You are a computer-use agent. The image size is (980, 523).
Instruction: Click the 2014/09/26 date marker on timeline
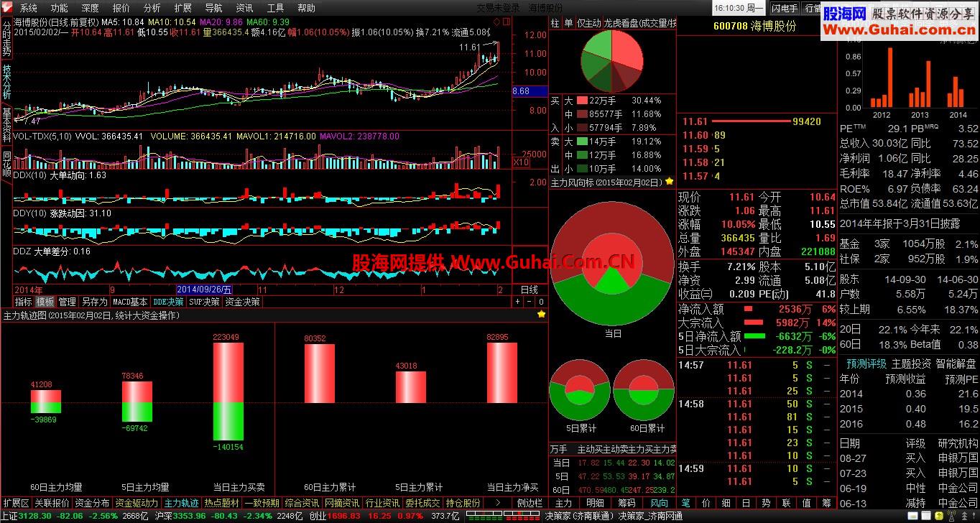[x=204, y=290]
